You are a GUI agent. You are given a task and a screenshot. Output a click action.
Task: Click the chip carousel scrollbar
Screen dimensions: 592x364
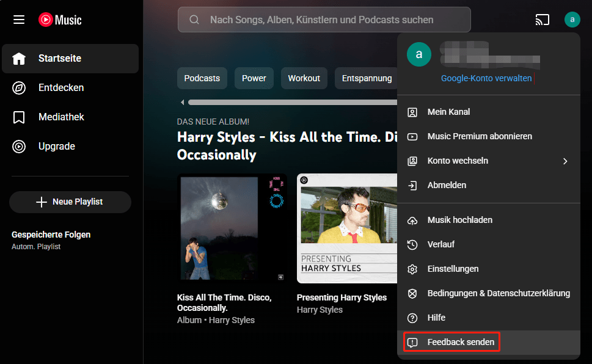pyautogui.click(x=293, y=102)
